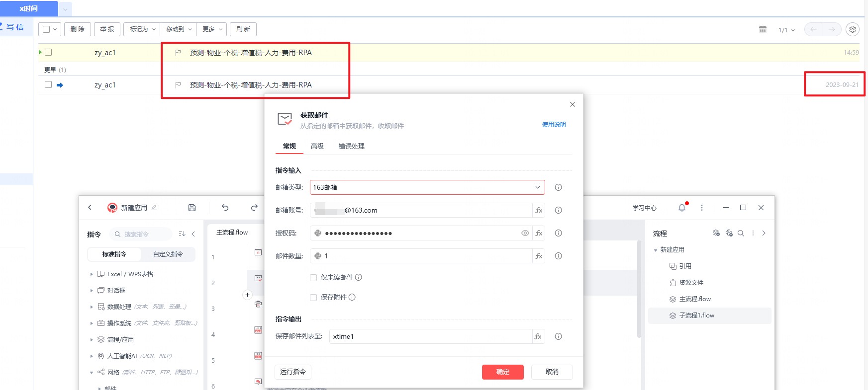Open the 更多 dropdown in mail toolbar
This screenshot has height=390, width=868.
(212, 29)
